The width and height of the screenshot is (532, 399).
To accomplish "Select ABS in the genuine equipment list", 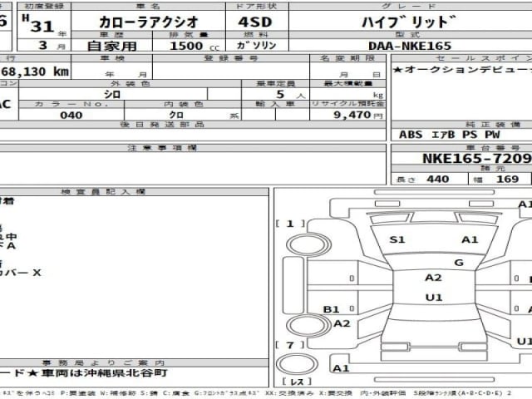I will coord(411,135).
